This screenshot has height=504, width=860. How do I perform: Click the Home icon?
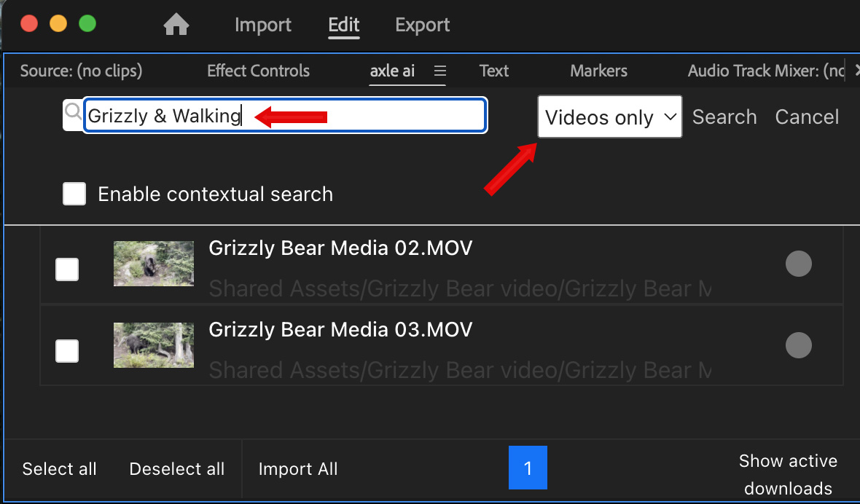176,25
